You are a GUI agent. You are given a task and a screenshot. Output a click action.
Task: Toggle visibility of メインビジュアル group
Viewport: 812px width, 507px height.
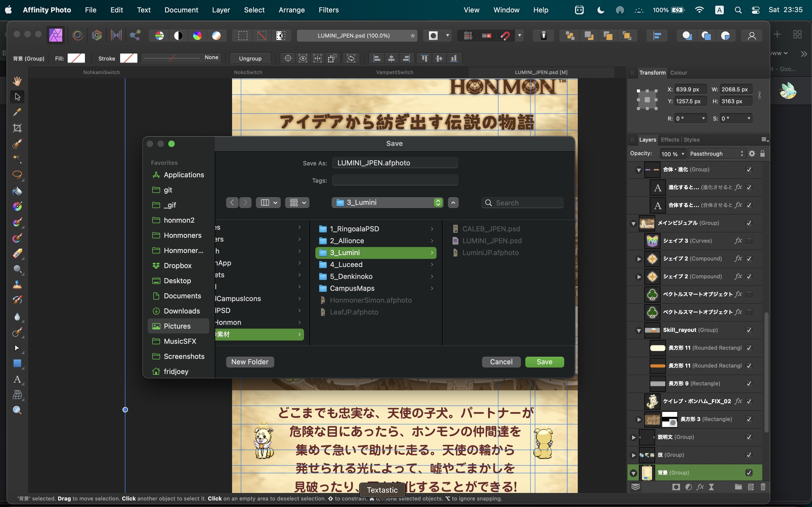click(749, 223)
